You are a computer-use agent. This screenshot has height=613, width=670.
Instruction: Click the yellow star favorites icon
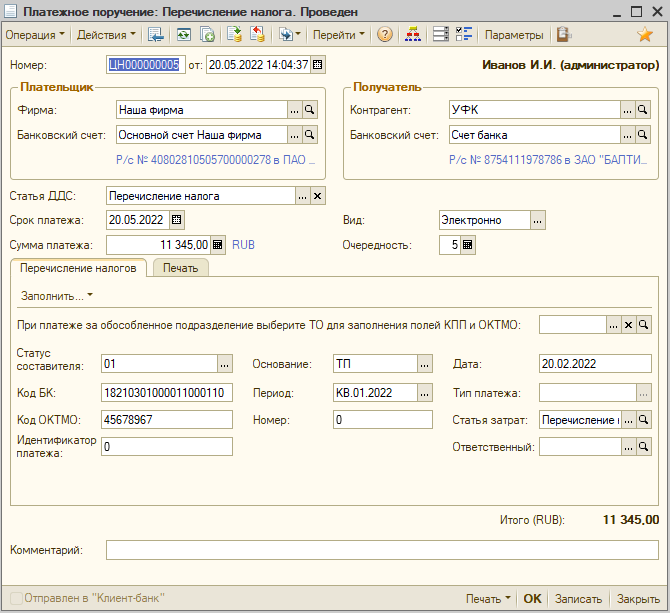[645, 35]
